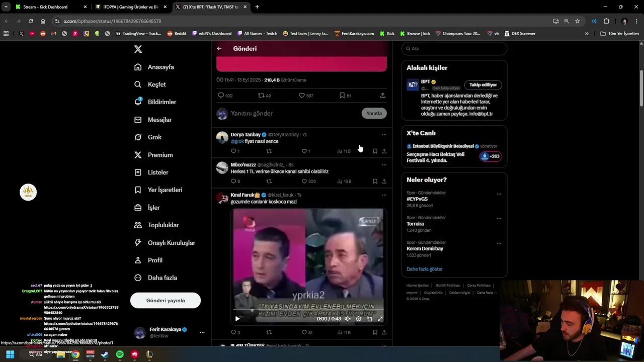The width and height of the screenshot is (644, 362).
Task: Bookmark this page with the star icon
Action: point(578,21)
